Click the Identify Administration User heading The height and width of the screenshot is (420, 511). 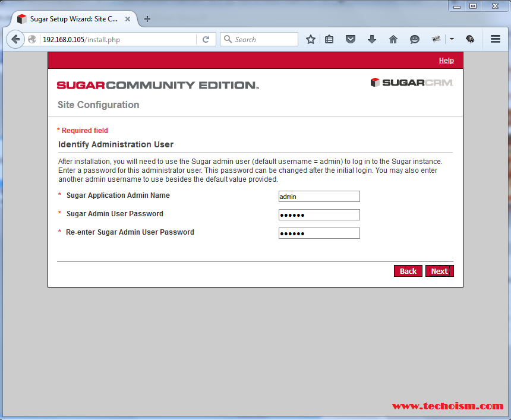[x=116, y=145]
